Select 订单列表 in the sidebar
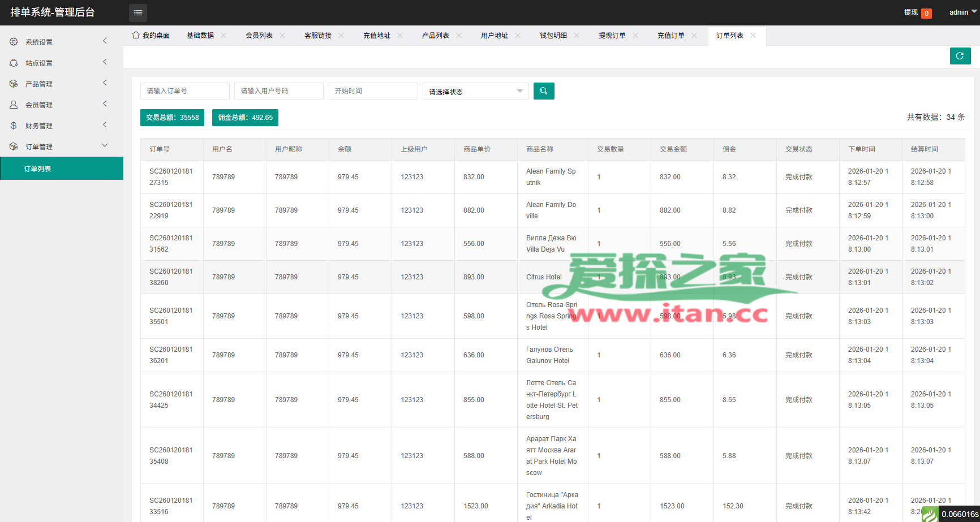 (38, 169)
